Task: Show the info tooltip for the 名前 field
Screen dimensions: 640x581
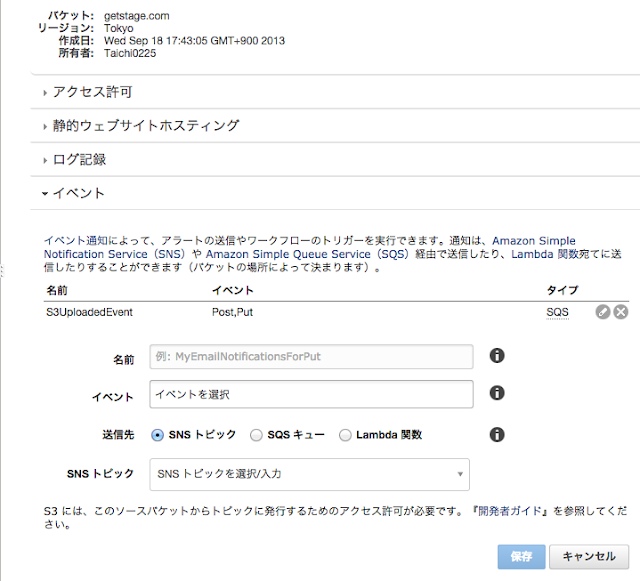Action: [497, 356]
